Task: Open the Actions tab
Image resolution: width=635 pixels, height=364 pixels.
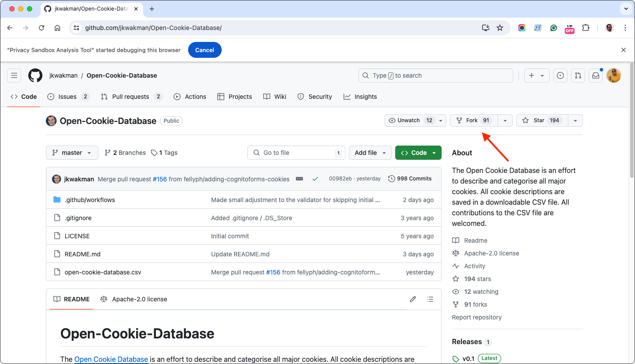Action: click(190, 97)
